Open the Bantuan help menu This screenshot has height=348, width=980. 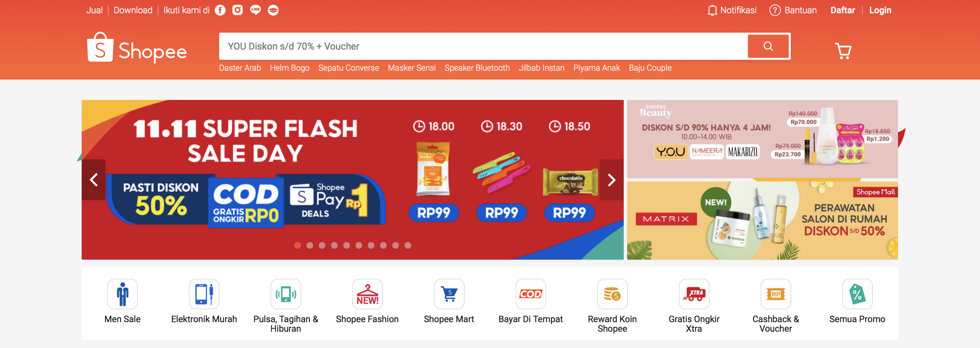(793, 10)
